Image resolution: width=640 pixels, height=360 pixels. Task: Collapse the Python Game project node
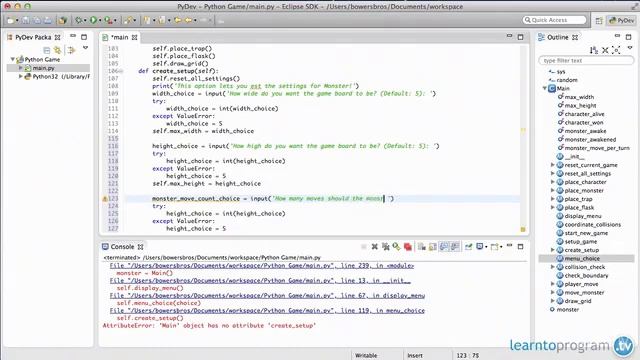(13, 59)
